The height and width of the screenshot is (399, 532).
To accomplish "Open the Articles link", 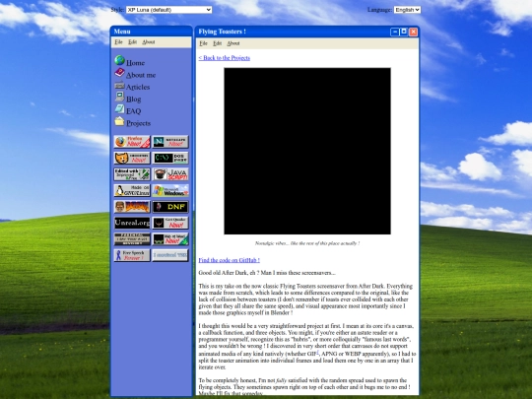I will coord(138,88).
